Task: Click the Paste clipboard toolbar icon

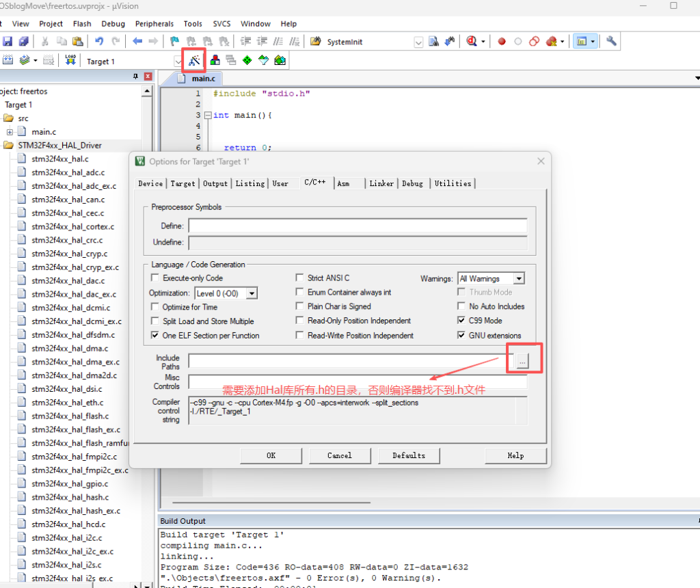Action: click(x=77, y=42)
